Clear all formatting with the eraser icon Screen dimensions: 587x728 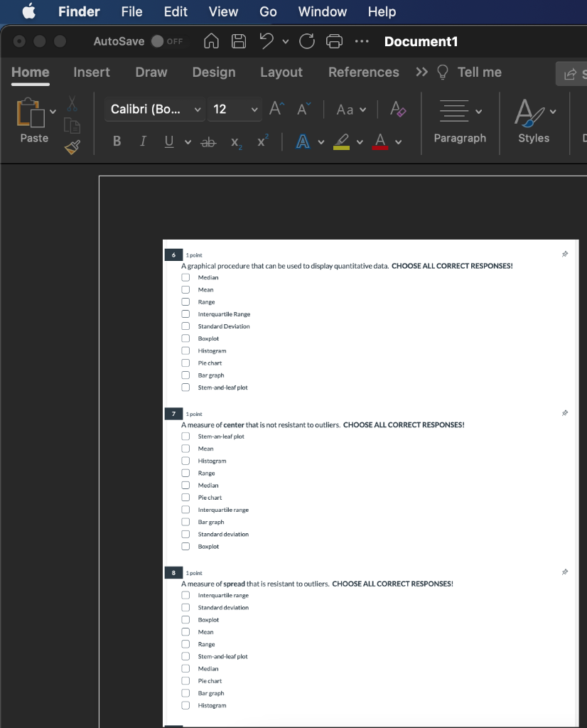tap(397, 110)
